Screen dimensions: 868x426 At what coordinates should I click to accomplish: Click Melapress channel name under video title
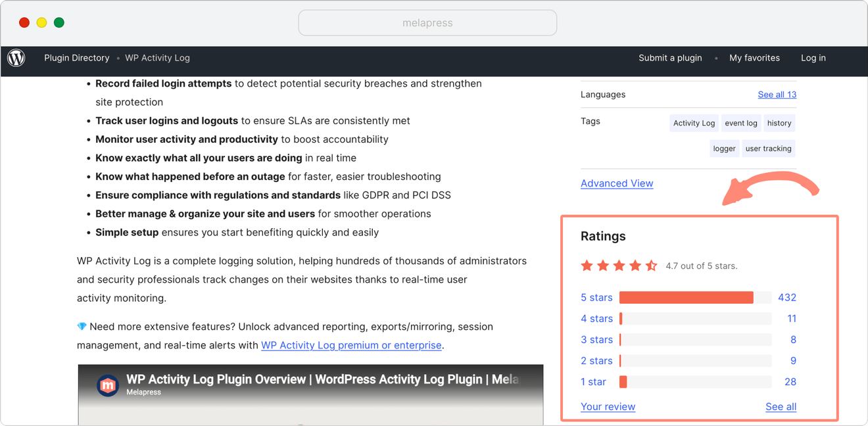click(x=143, y=392)
